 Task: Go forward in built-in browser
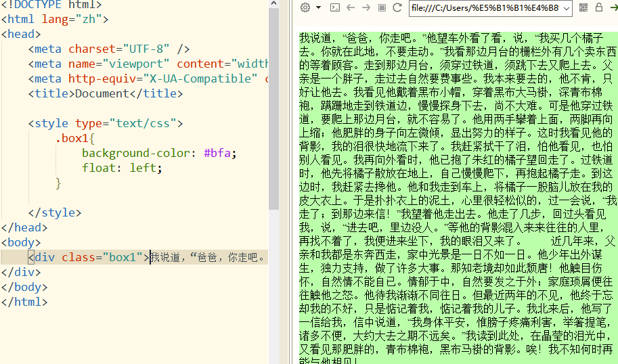click(x=366, y=7)
